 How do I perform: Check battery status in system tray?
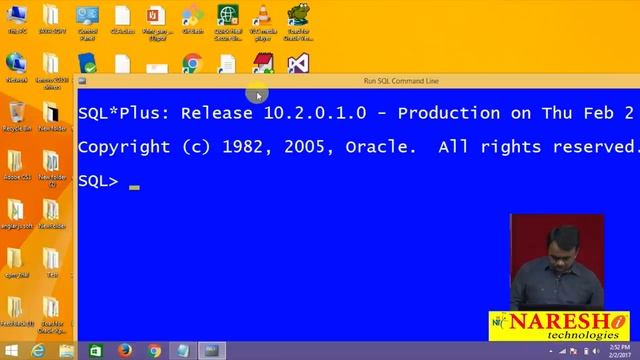(x=586, y=351)
